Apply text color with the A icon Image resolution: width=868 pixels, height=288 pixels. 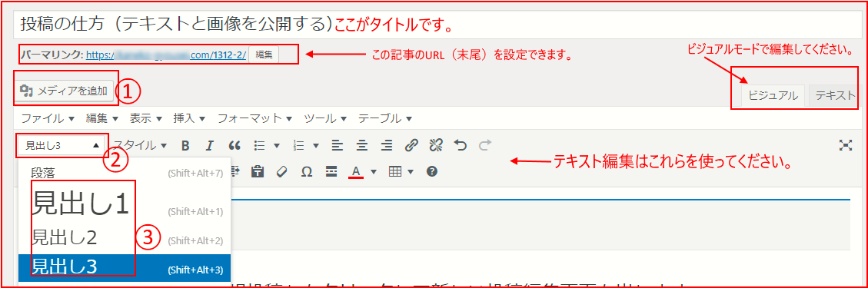point(356,173)
